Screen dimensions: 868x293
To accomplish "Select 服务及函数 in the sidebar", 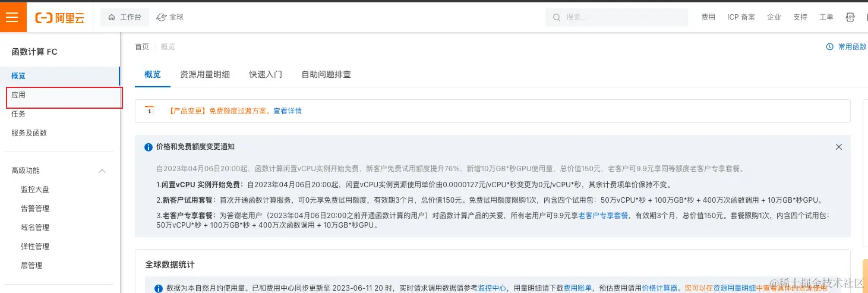I will point(60,133).
